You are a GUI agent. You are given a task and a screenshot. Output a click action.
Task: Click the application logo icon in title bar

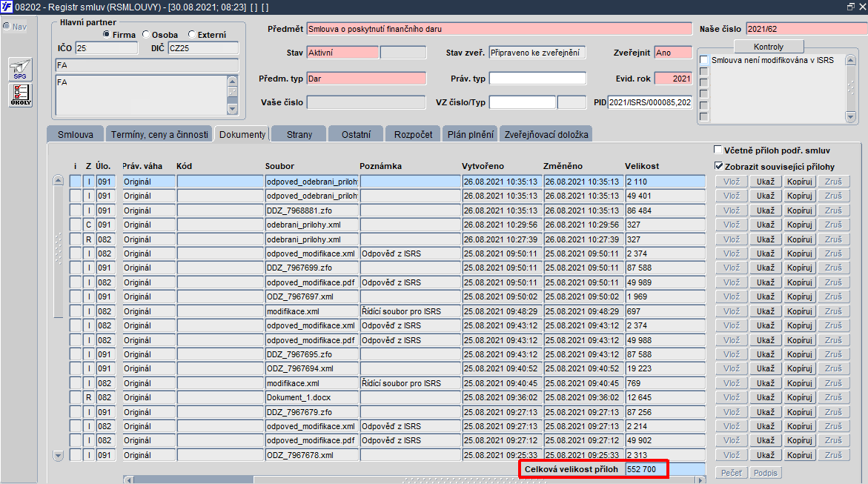coord(6,7)
